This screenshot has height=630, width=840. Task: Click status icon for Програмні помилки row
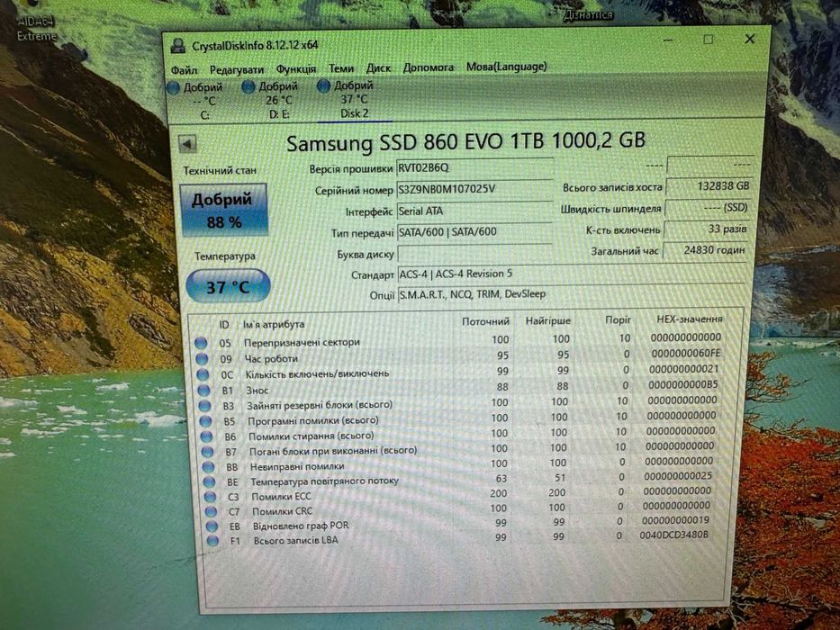(205, 421)
